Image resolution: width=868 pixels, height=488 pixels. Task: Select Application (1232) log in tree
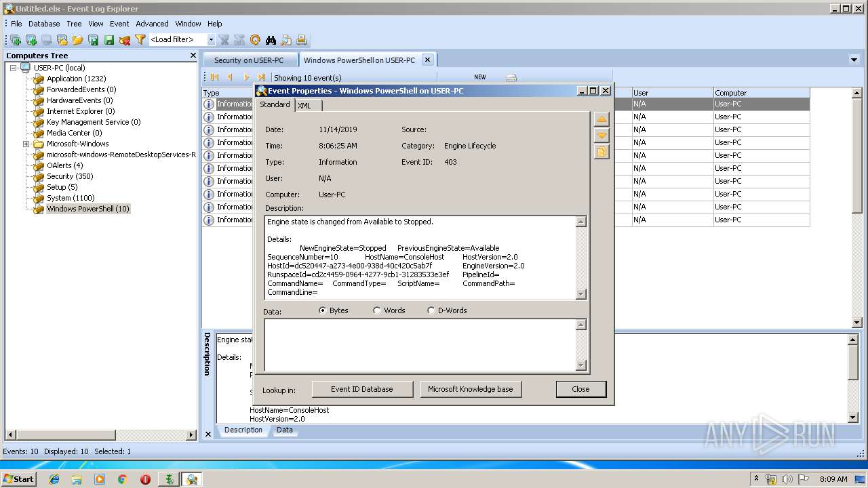tap(76, 79)
